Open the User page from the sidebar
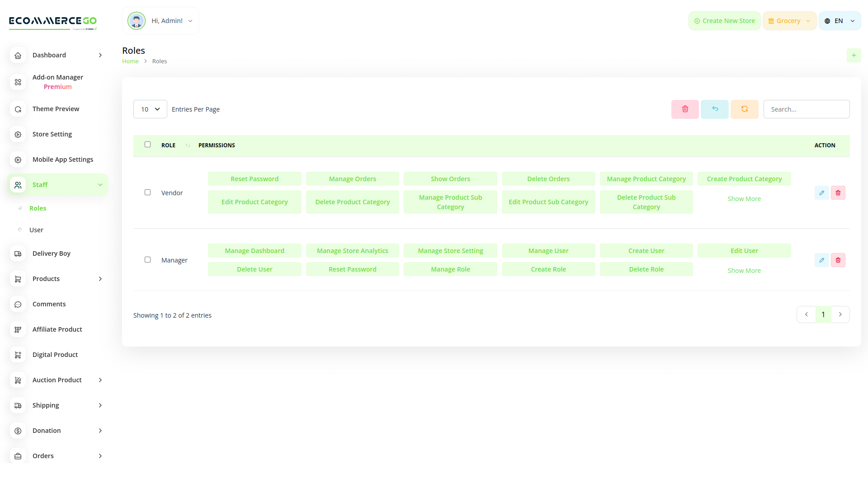 (36, 230)
